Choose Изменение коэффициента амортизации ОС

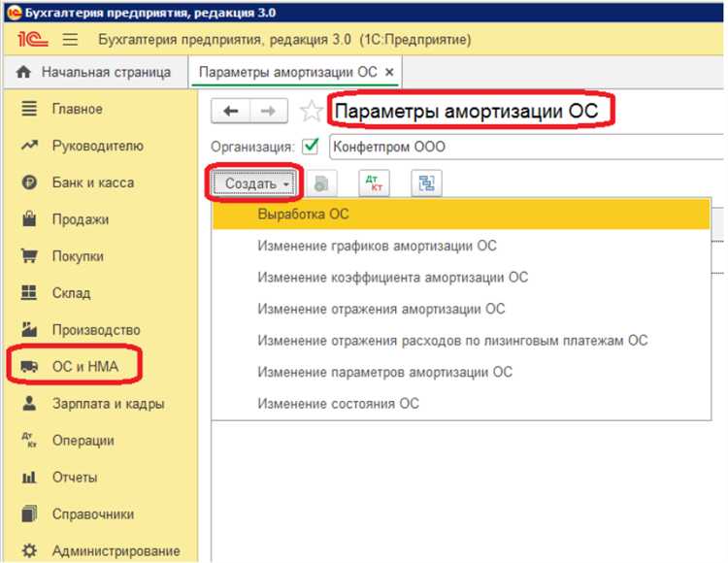point(461,277)
